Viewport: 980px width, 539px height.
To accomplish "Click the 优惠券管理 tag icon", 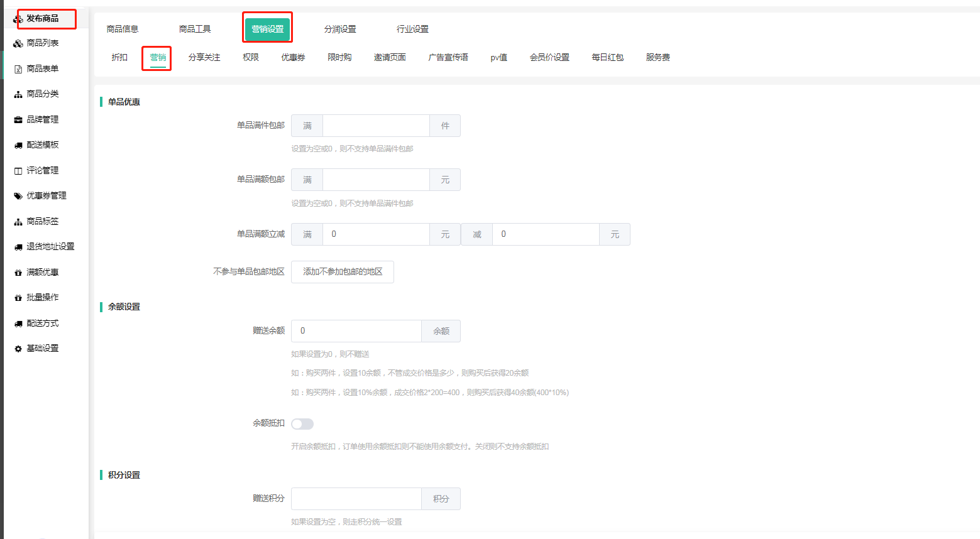I will click(x=18, y=196).
